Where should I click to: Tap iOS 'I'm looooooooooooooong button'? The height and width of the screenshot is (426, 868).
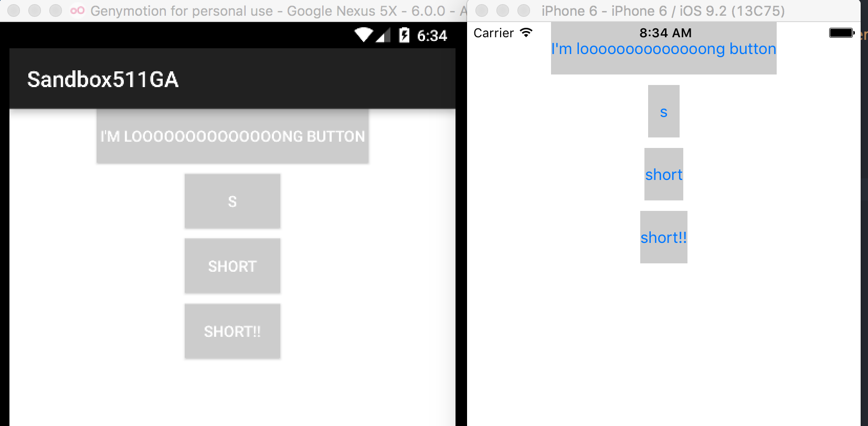pyautogui.click(x=663, y=48)
